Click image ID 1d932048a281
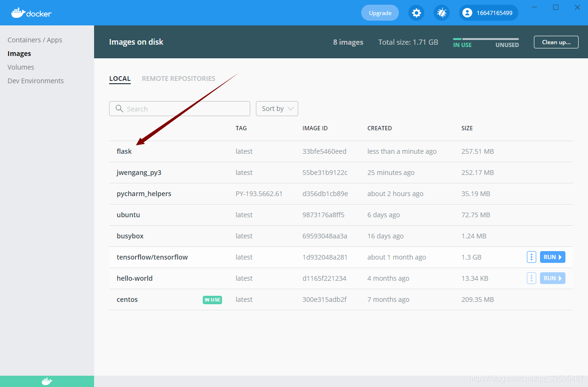The image size is (588, 387). click(325, 257)
